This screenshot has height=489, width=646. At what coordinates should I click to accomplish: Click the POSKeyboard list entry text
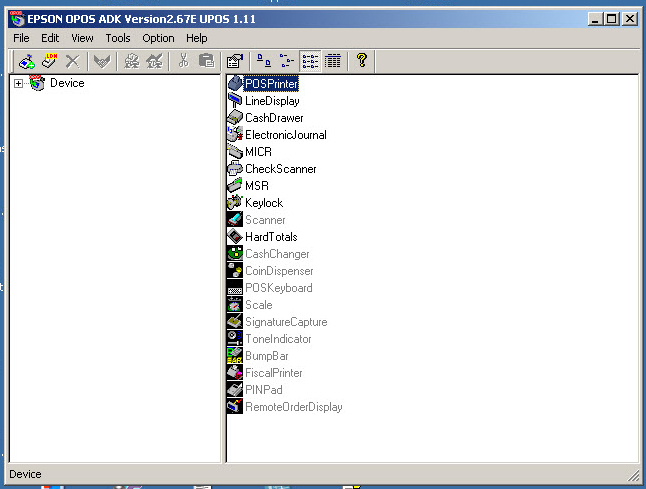tap(279, 288)
